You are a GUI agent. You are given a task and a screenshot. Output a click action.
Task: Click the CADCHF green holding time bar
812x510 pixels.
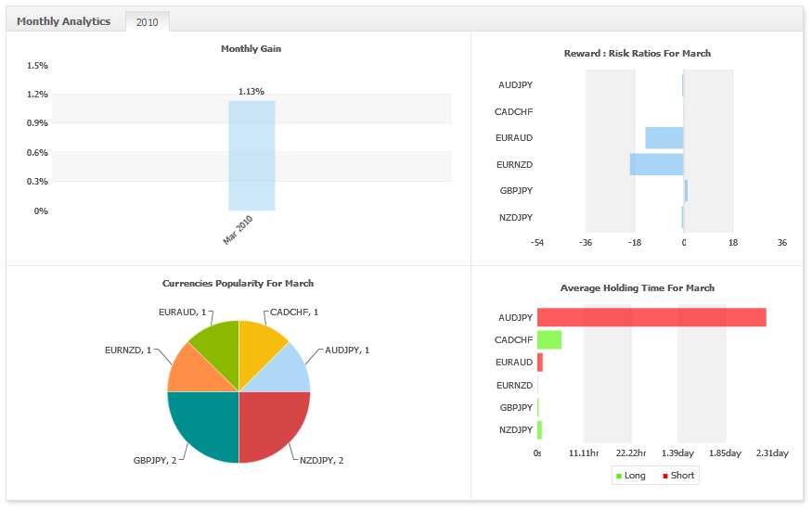[549, 339]
